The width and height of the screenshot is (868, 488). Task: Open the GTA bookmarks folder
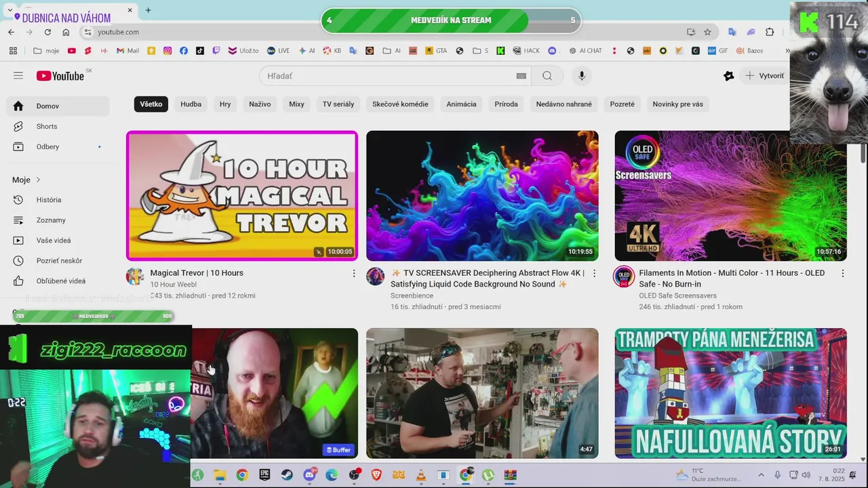pos(436,51)
